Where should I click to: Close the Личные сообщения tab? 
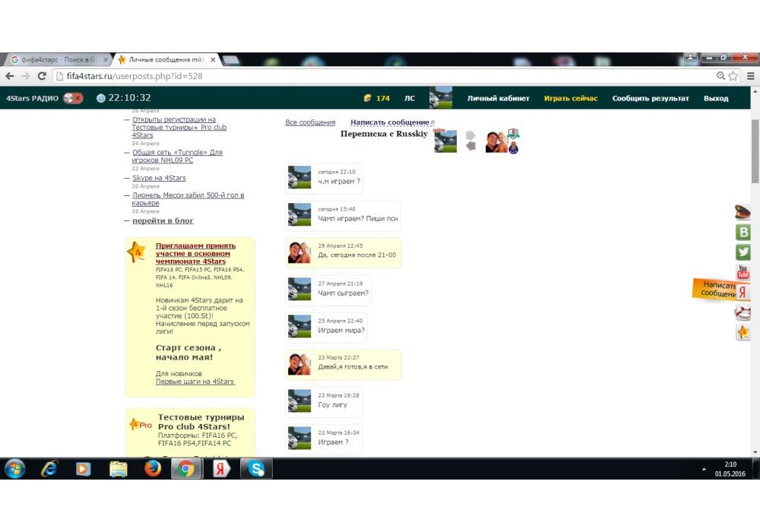(213, 59)
